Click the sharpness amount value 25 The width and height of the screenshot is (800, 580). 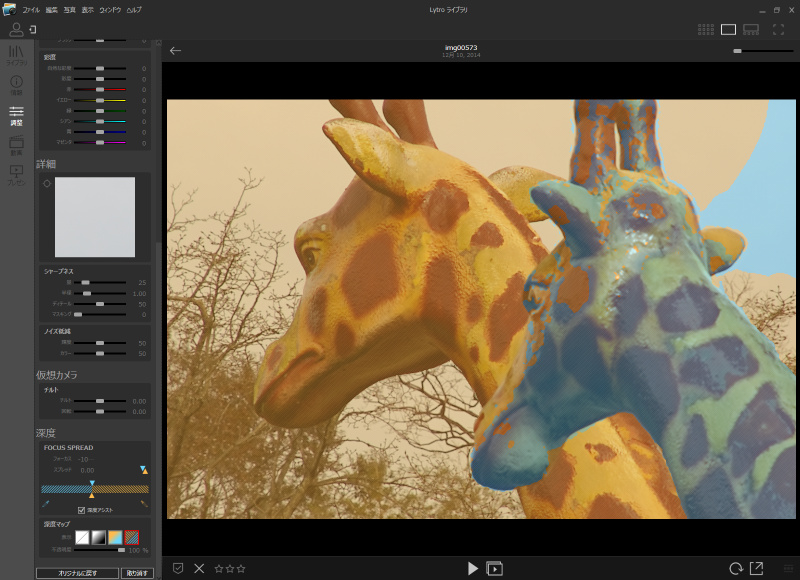point(142,283)
